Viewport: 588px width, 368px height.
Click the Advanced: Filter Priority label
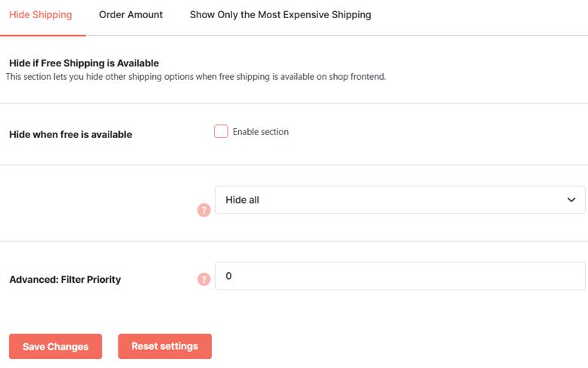point(65,280)
